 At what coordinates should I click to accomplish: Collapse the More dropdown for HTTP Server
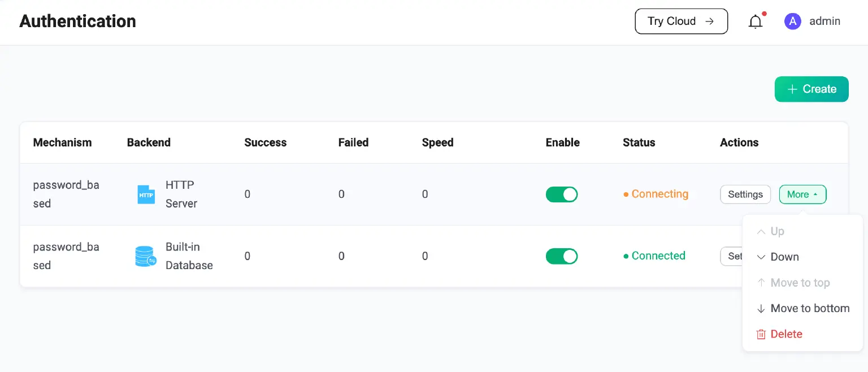802,194
